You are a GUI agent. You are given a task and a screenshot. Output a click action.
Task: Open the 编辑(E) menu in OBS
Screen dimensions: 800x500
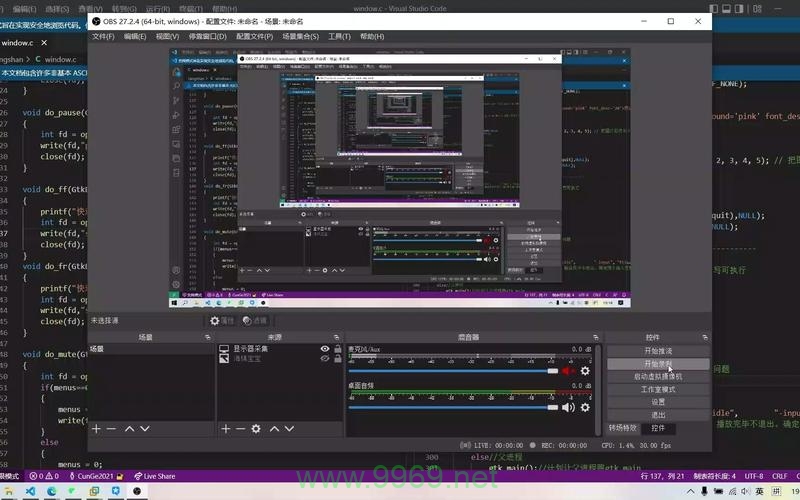click(135, 36)
